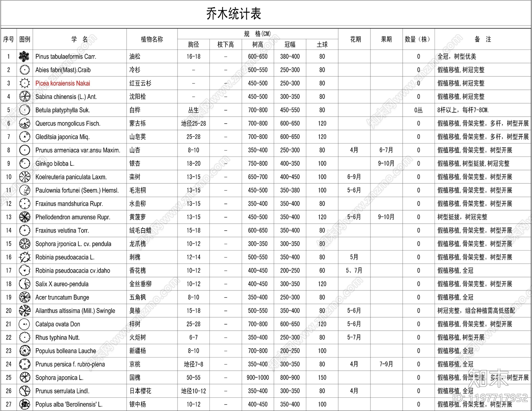Screen dimensions: 532x411
Task: Select the 金丝垂柳 plant name cell
Action: 140,284
